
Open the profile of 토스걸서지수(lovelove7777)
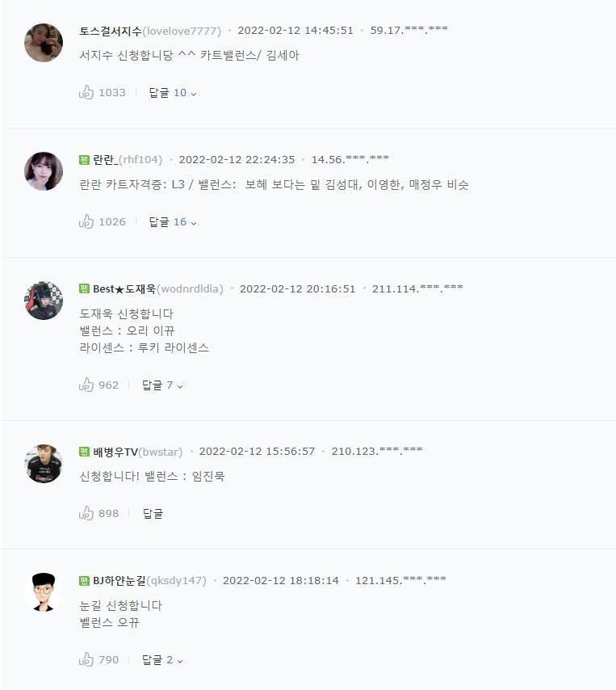point(150,31)
